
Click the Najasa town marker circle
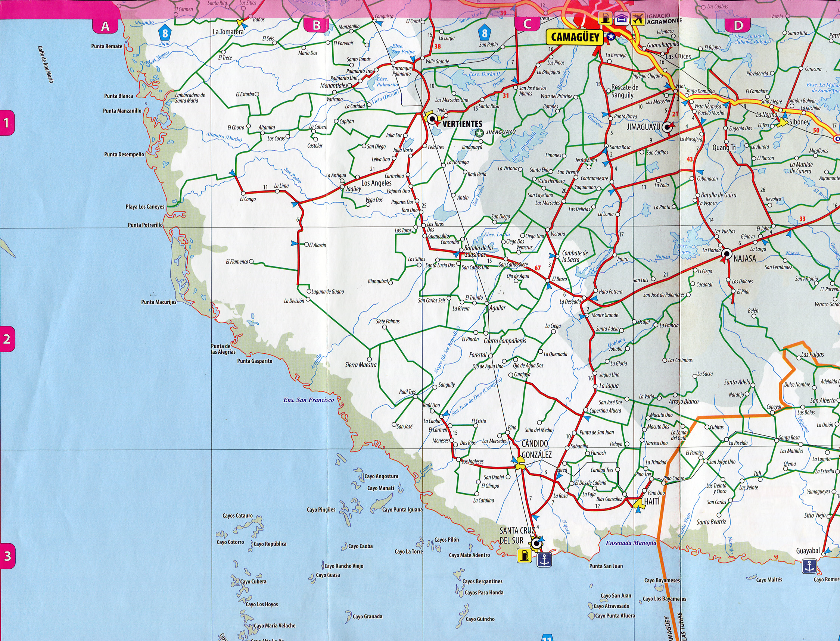coord(727,253)
